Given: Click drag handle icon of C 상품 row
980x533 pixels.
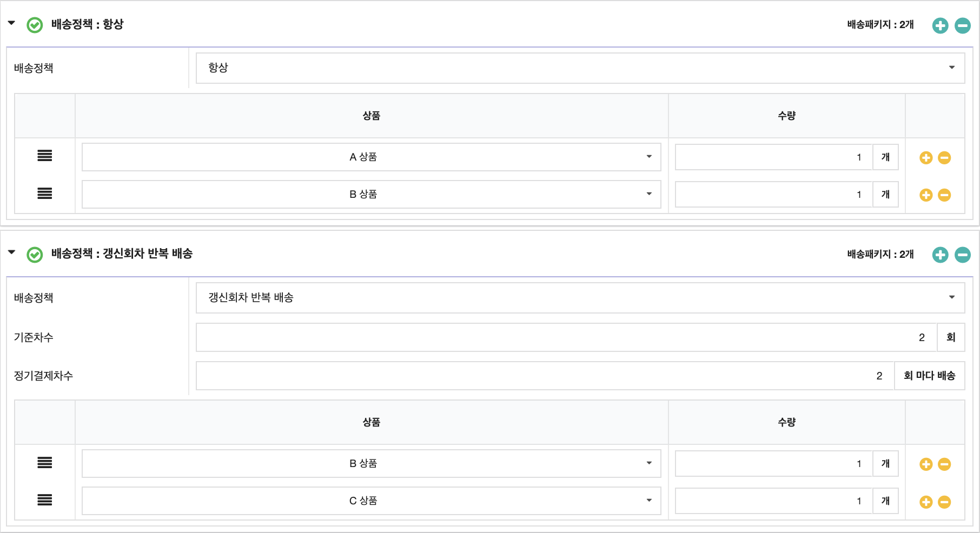Looking at the screenshot, I should (x=45, y=501).
